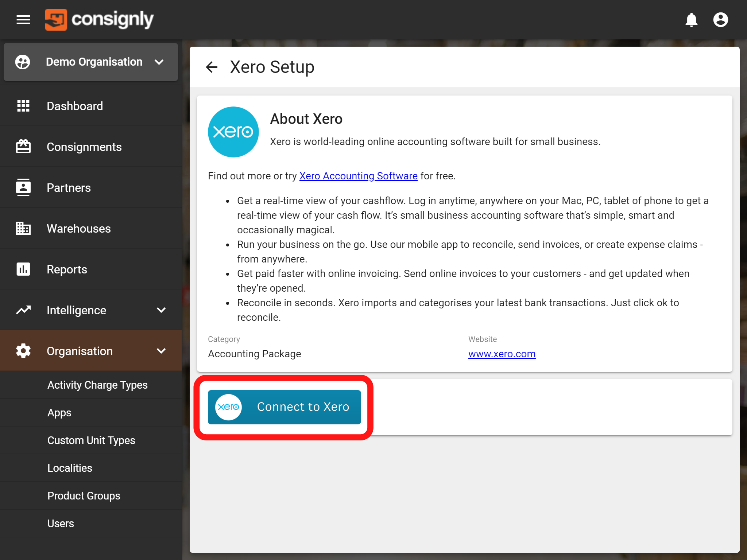
Task: Open the Consignments menu item
Action: click(x=91, y=147)
